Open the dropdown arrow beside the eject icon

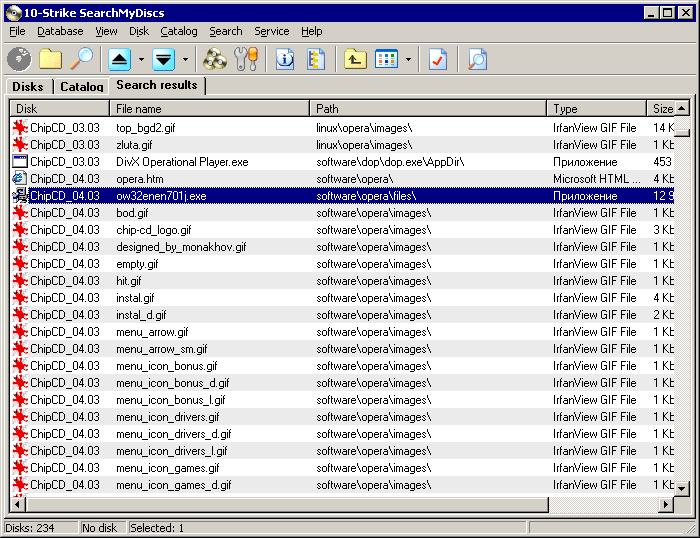(x=141, y=59)
